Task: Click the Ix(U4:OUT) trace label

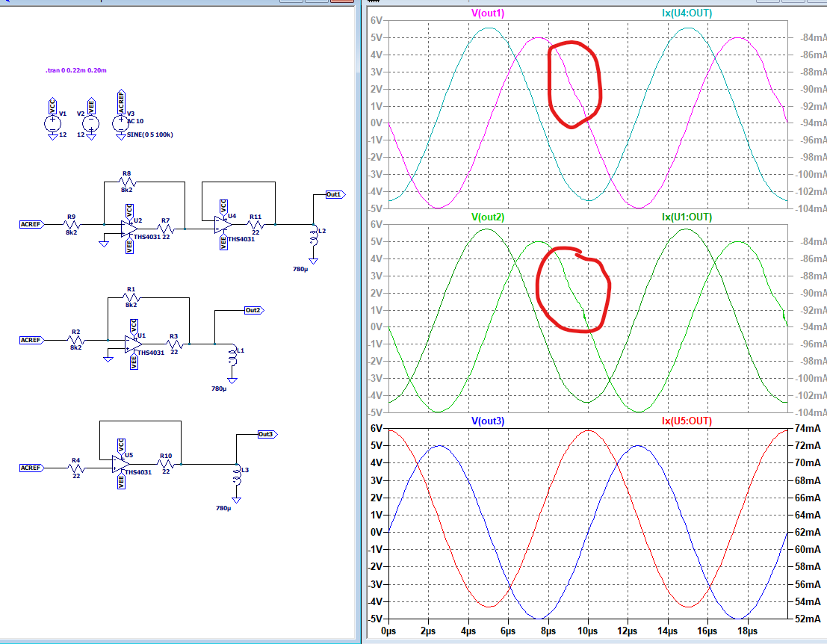Action: (x=688, y=13)
